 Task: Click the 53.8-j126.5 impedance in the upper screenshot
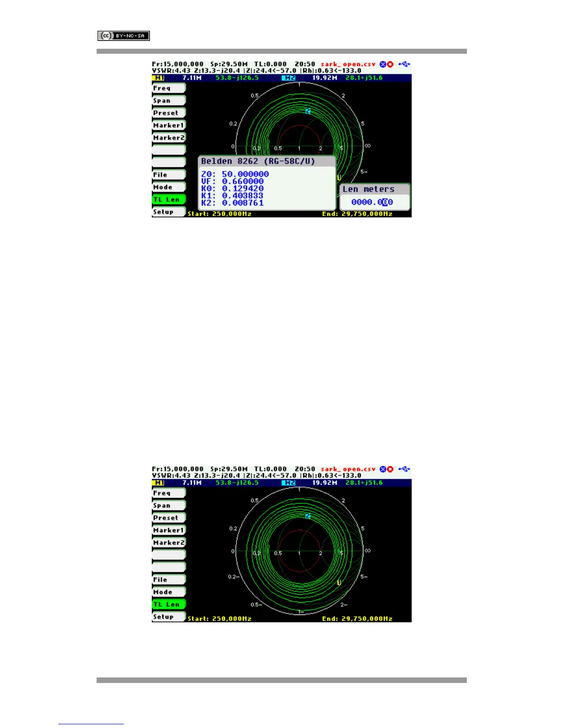237,78
